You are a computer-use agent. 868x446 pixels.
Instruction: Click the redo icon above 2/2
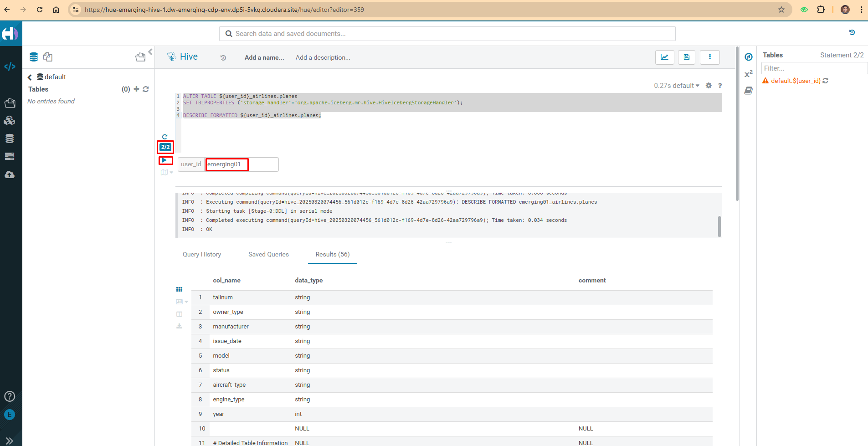[165, 137]
